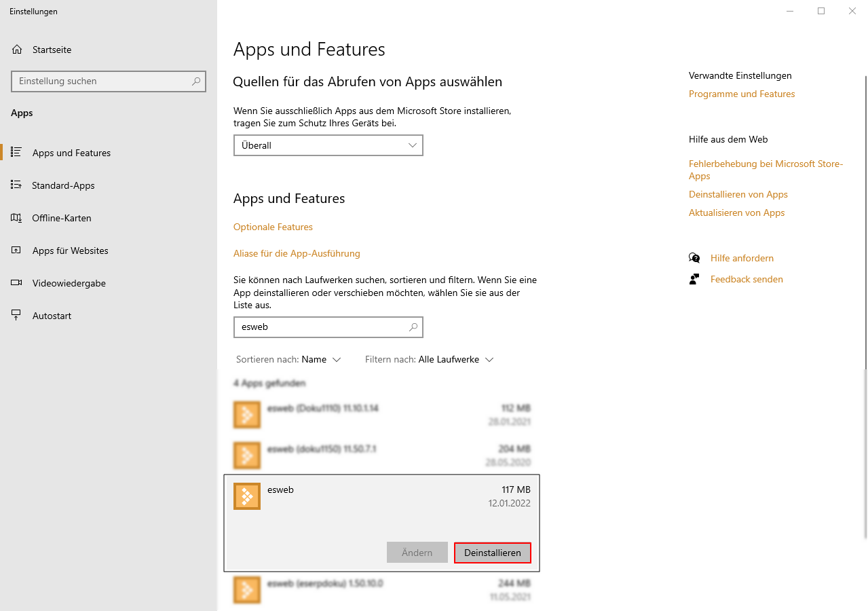Image resolution: width=868 pixels, height=611 pixels.
Task: Open Programme und Features related setting
Action: click(x=742, y=94)
